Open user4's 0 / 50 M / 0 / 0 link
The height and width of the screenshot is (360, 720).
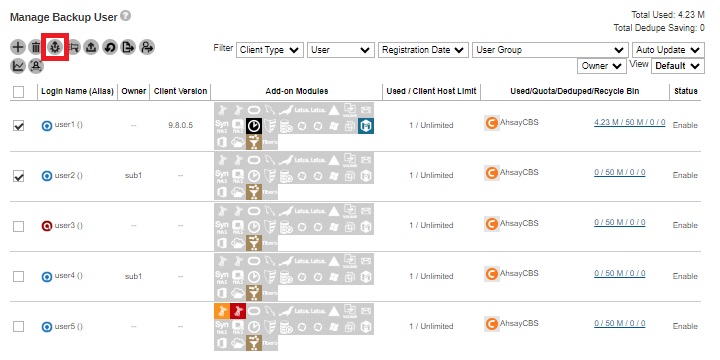tap(619, 273)
